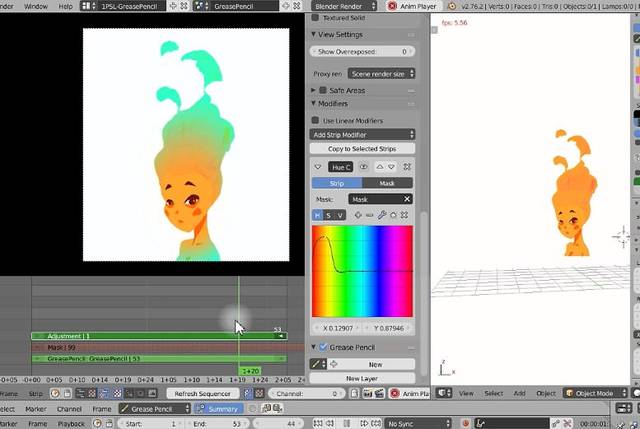Switch mask input type to Mask
The height and width of the screenshot is (429, 640).
(x=387, y=183)
